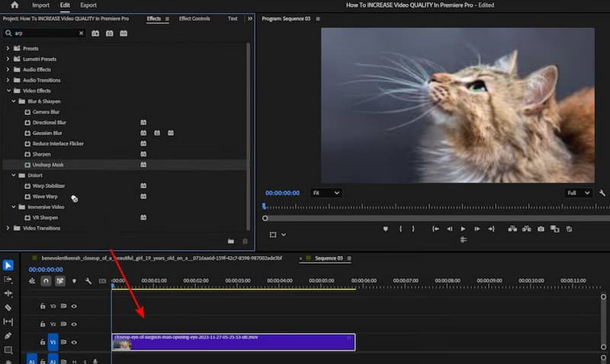The height and width of the screenshot is (364, 610).
Task: Open the Export workspace tab
Action: pos(88,5)
